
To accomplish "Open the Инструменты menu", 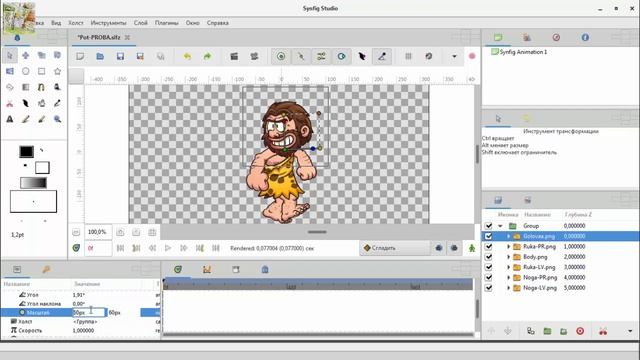I will pyautogui.click(x=108, y=23).
